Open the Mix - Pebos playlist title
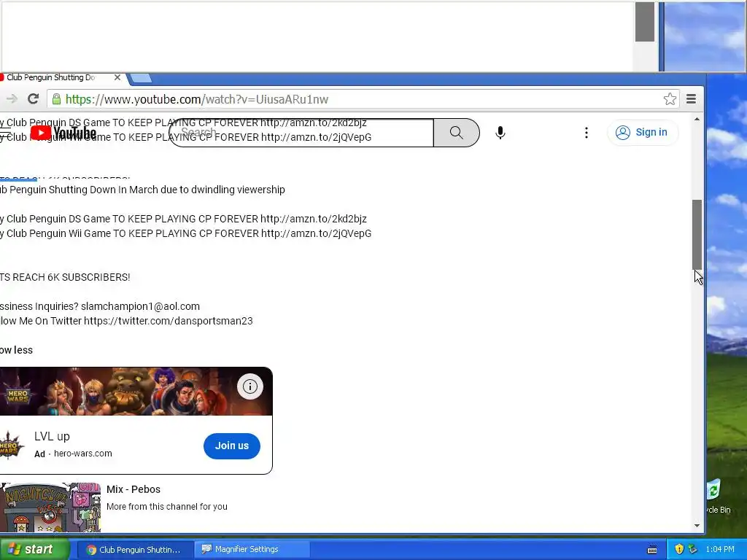The width and height of the screenshot is (747, 560). click(x=133, y=489)
